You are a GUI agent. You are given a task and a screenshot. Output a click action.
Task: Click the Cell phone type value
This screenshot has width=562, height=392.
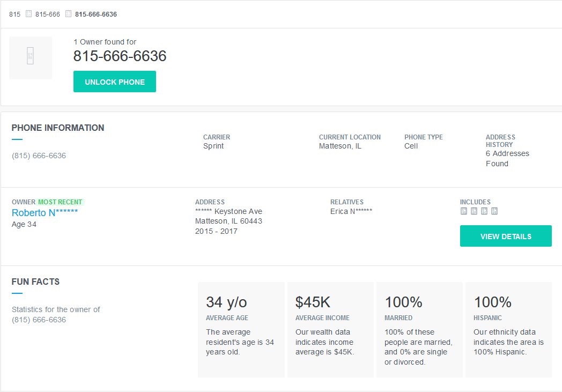(411, 146)
